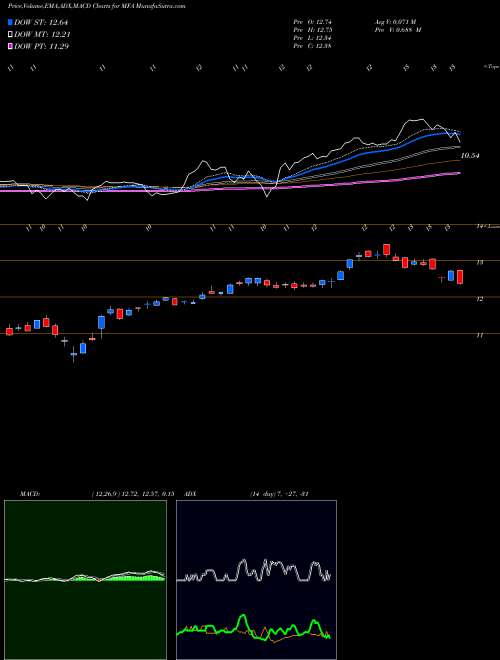
Task: Click the MACD panel title label
Action: pos(30,494)
